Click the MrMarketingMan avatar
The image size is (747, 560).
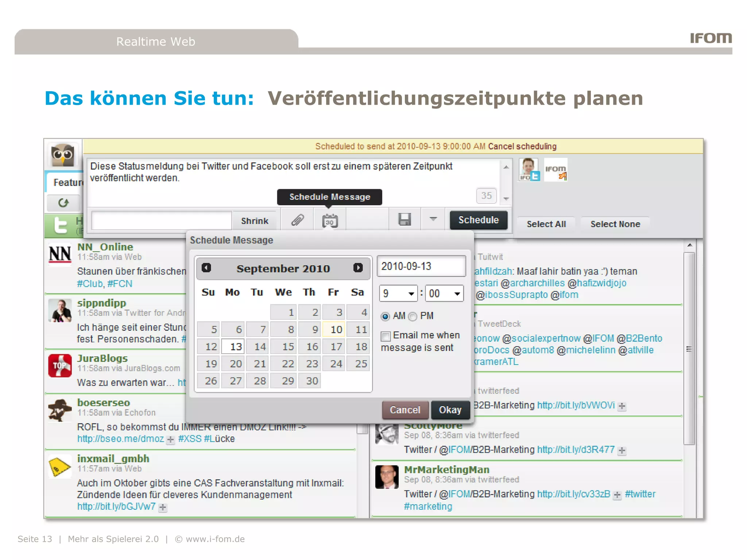(x=387, y=477)
